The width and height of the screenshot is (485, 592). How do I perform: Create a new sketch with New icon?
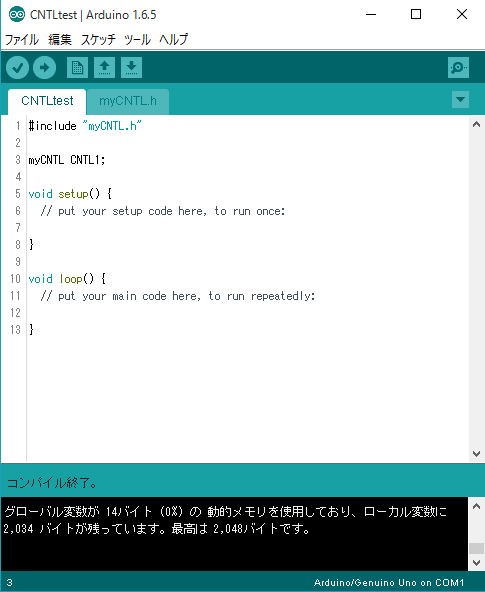click(77, 68)
